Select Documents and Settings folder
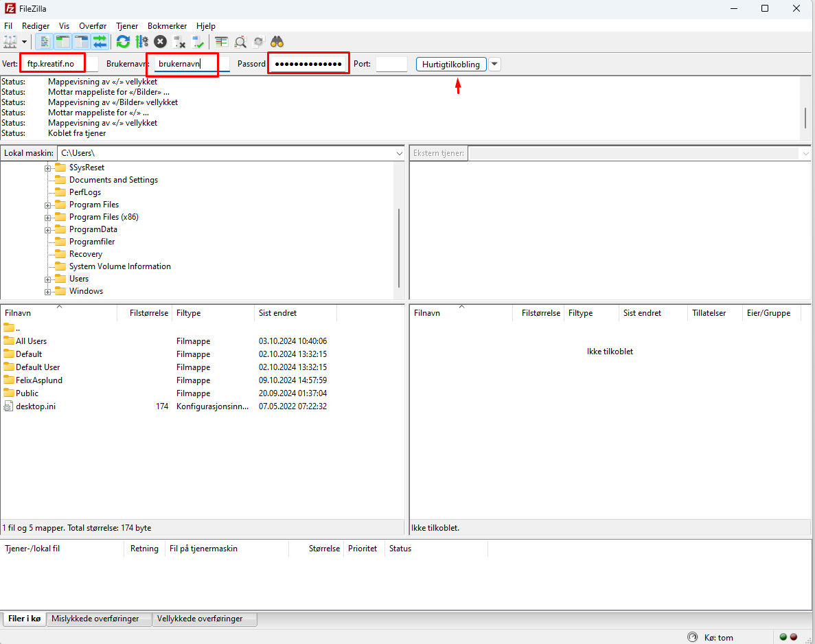 113,180
